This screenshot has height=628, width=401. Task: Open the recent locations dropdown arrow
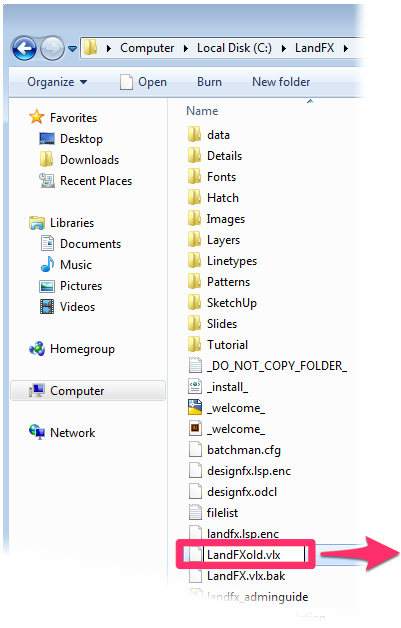(x=72, y=49)
